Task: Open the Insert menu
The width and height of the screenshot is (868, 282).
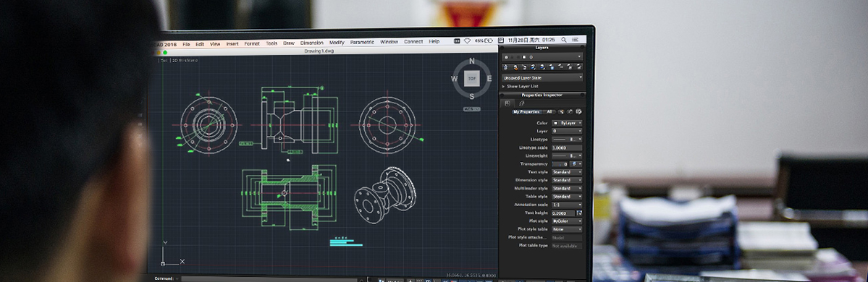Action: point(232,43)
